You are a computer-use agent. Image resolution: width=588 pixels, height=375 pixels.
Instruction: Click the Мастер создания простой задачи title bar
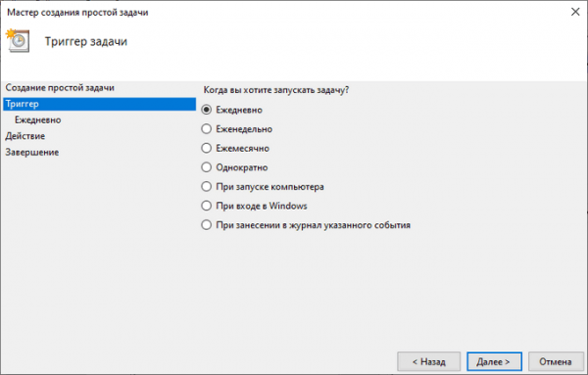tap(77, 13)
